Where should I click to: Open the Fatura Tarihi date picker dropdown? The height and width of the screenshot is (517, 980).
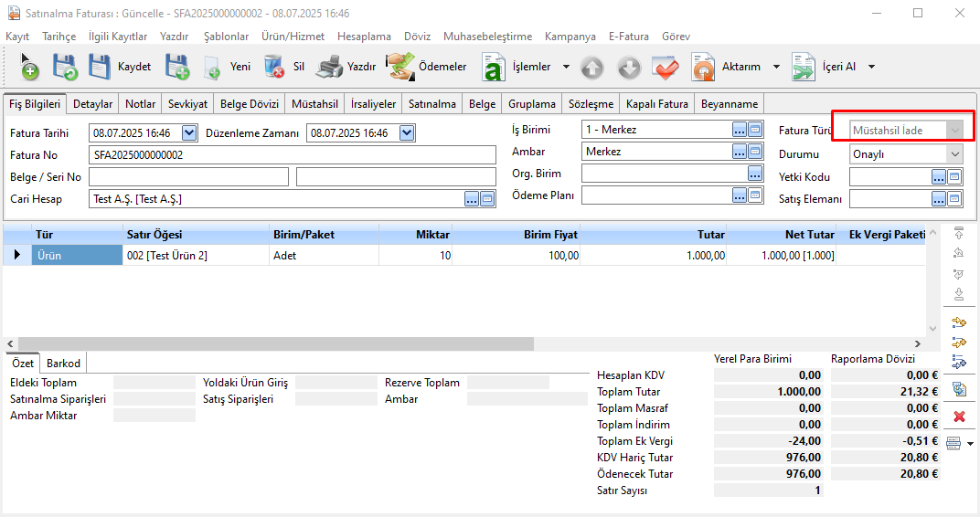pyautogui.click(x=189, y=133)
